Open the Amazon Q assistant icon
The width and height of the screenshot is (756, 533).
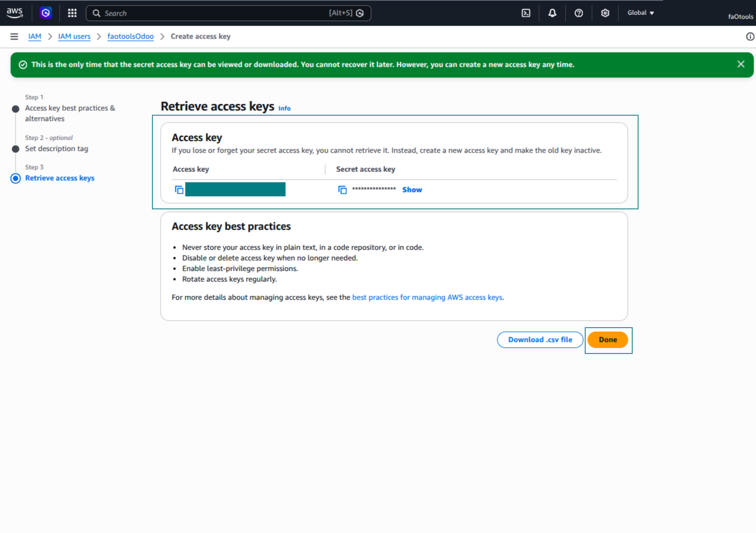[x=46, y=13]
